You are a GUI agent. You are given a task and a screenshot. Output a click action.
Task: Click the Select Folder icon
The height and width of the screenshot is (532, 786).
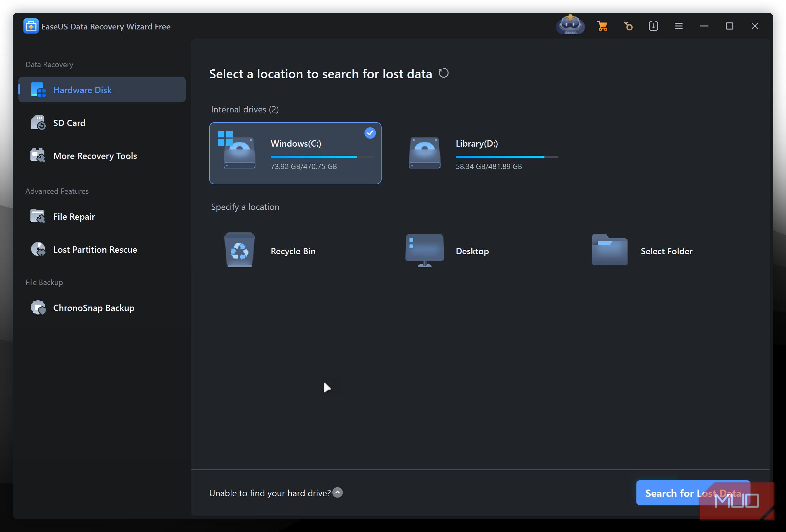[609, 250]
